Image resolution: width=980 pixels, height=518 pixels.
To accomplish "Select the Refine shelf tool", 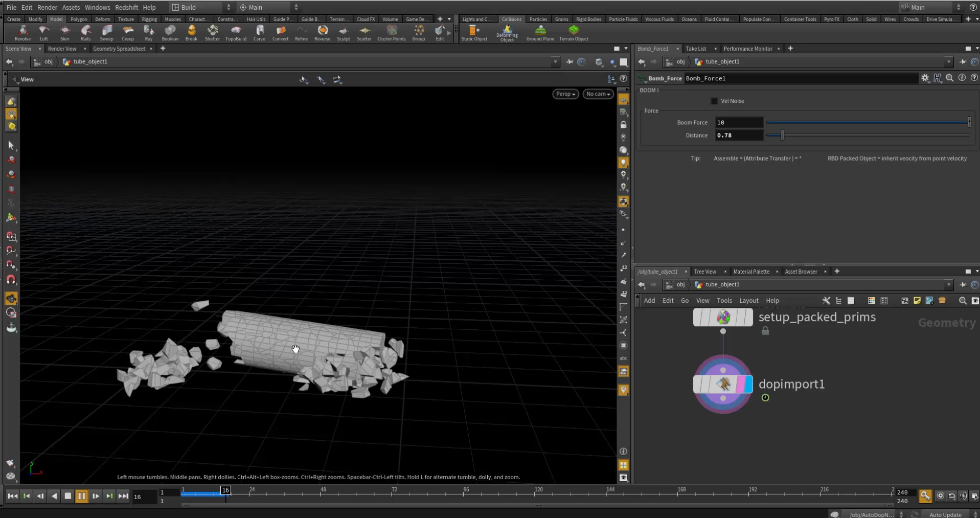I will [301, 33].
